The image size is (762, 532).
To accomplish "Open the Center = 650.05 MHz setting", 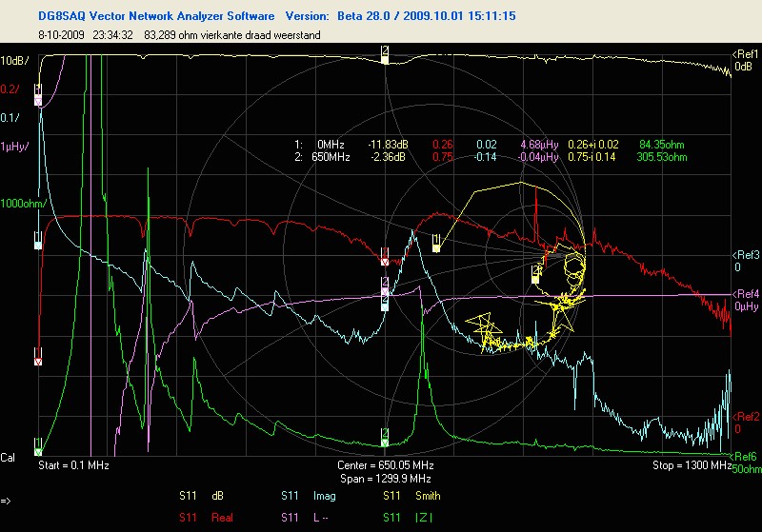I will [386, 465].
